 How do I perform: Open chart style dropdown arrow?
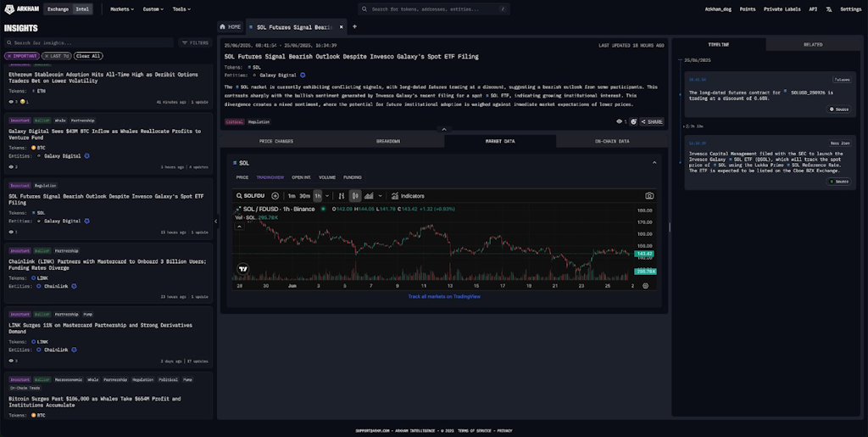(x=380, y=196)
